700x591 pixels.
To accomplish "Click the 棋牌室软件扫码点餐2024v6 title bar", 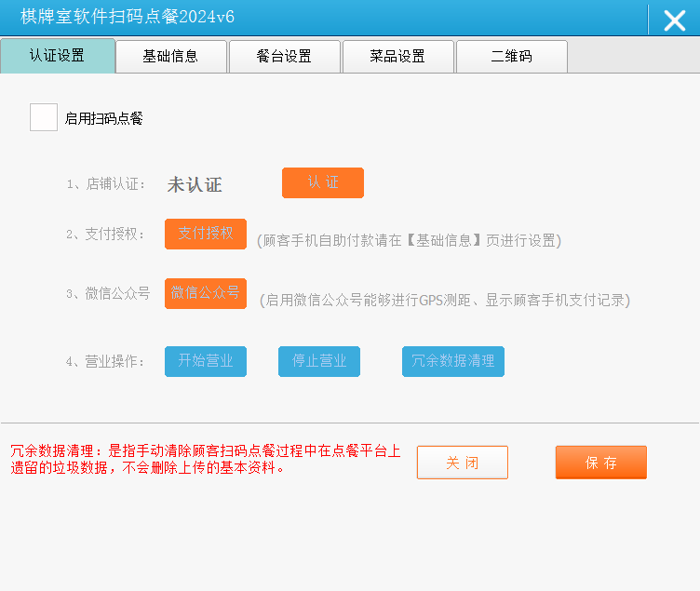I will 279,19.
